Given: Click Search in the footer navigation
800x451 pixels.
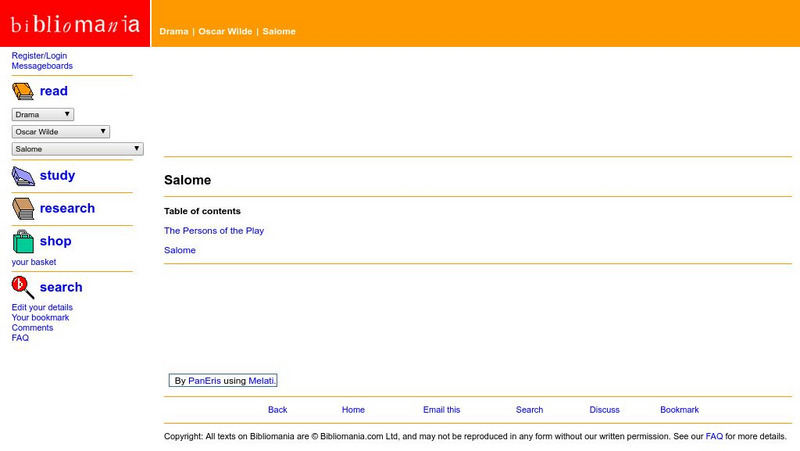Looking at the screenshot, I should [x=529, y=410].
